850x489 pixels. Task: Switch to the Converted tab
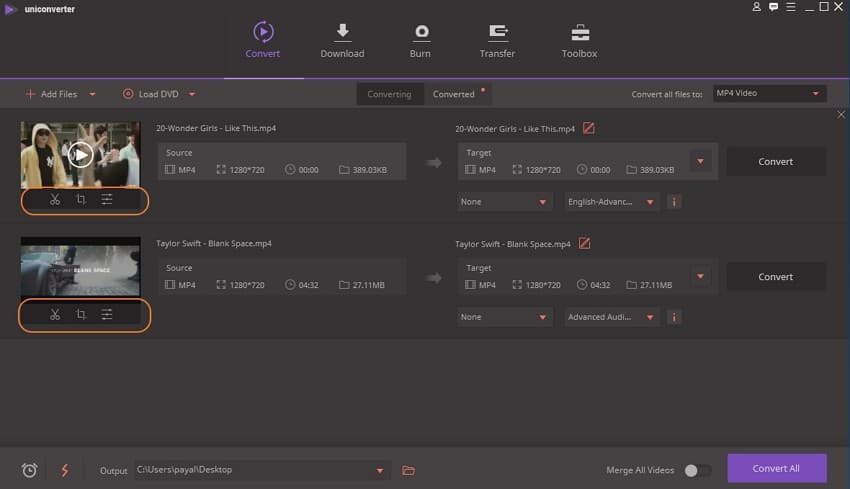click(454, 94)
